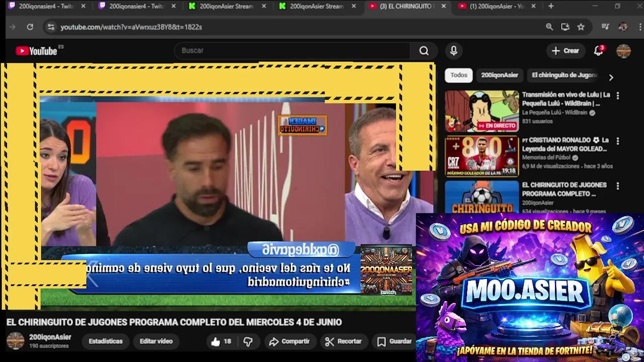
Task: Open EL CHIRINGUITO DE JUGONES PROGRAMA COMPLETO suggestion
Action: click(564, 189)
